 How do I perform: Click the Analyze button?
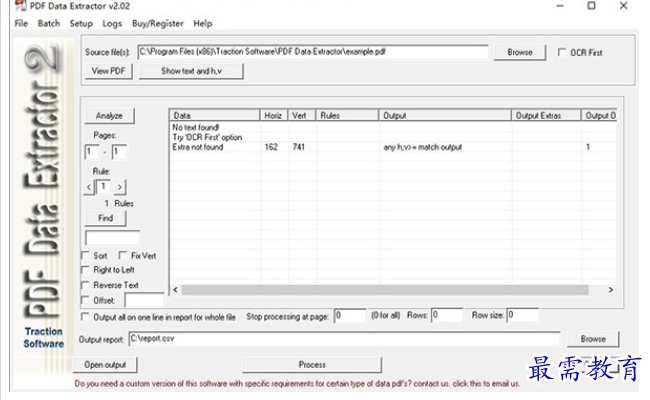(109, 116)
